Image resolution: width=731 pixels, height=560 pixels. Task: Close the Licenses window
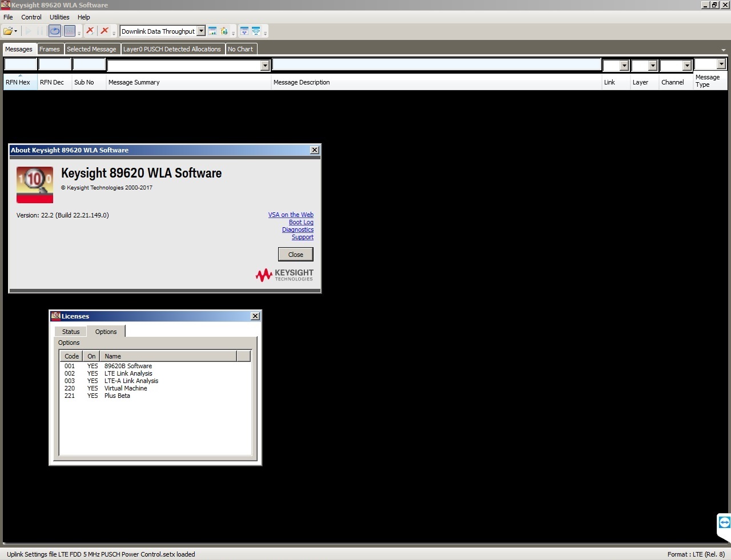coord(255,316)
